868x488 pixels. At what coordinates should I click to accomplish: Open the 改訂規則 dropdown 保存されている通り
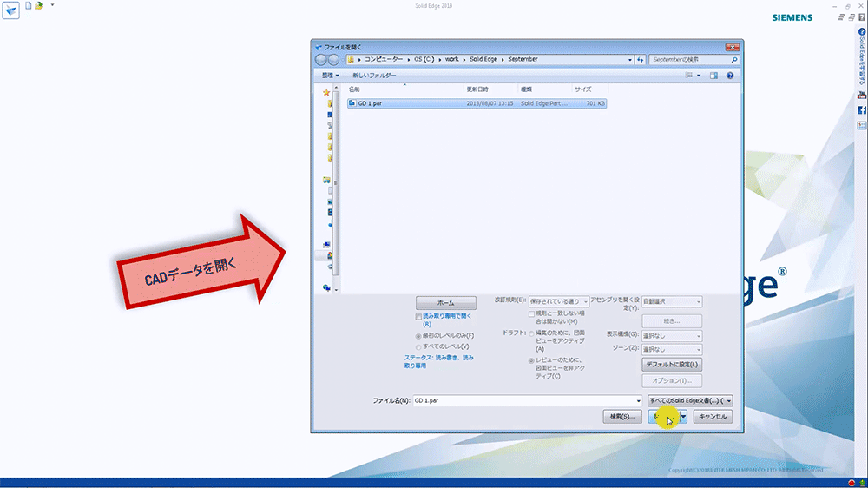(558, 301)
